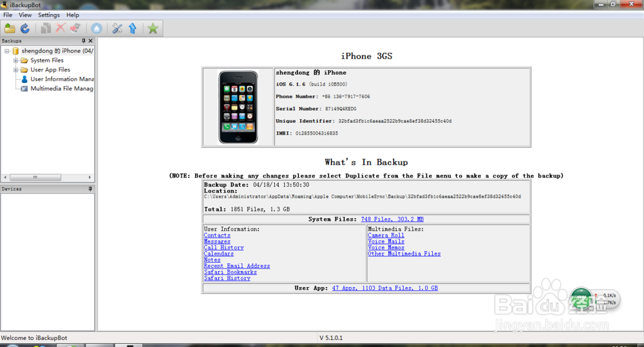The height and width of the screenshot is (347, 644).
Task: Click the green star toolbar icon
Action: tap(153, 28)
